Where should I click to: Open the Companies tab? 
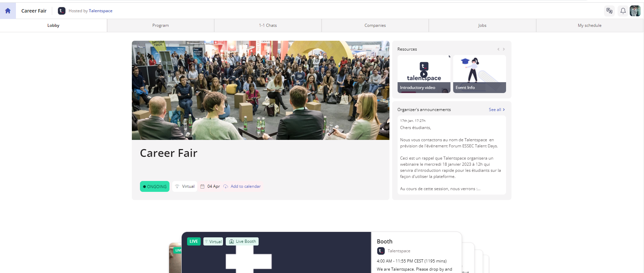(375, 25)
